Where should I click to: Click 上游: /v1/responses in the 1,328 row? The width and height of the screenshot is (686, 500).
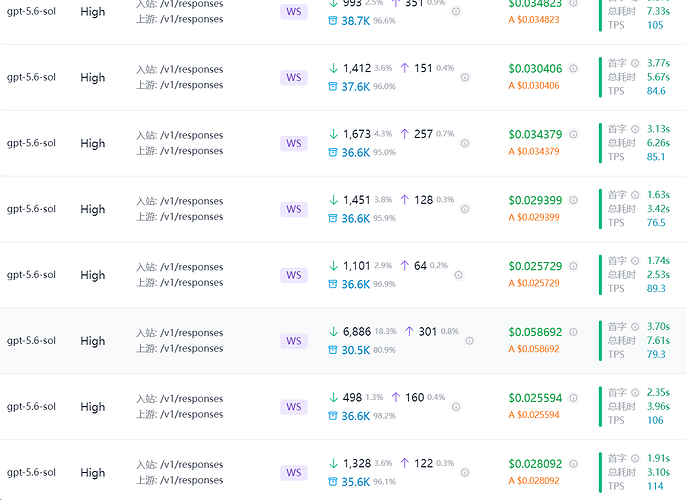(x=180, y=480)
